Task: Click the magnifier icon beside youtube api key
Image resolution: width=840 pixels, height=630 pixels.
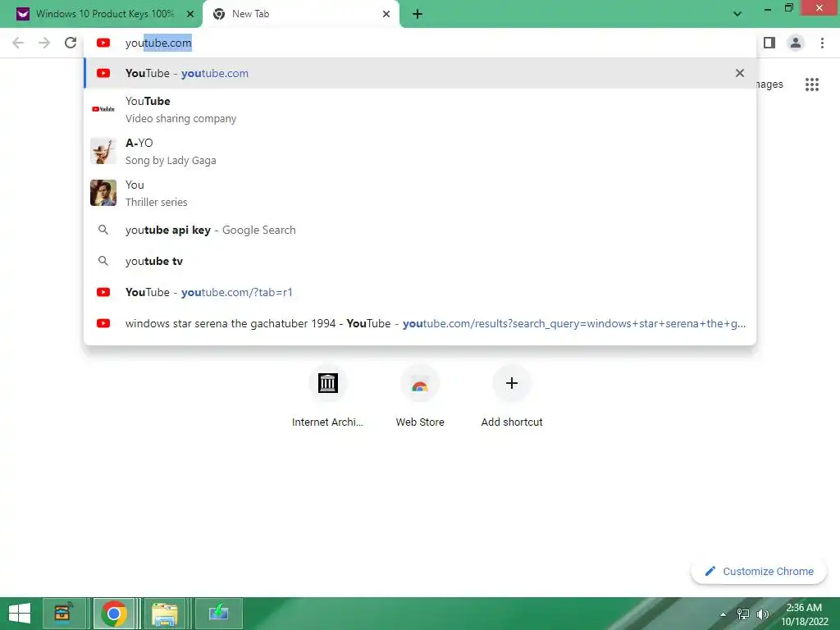Action: [103, 230]
